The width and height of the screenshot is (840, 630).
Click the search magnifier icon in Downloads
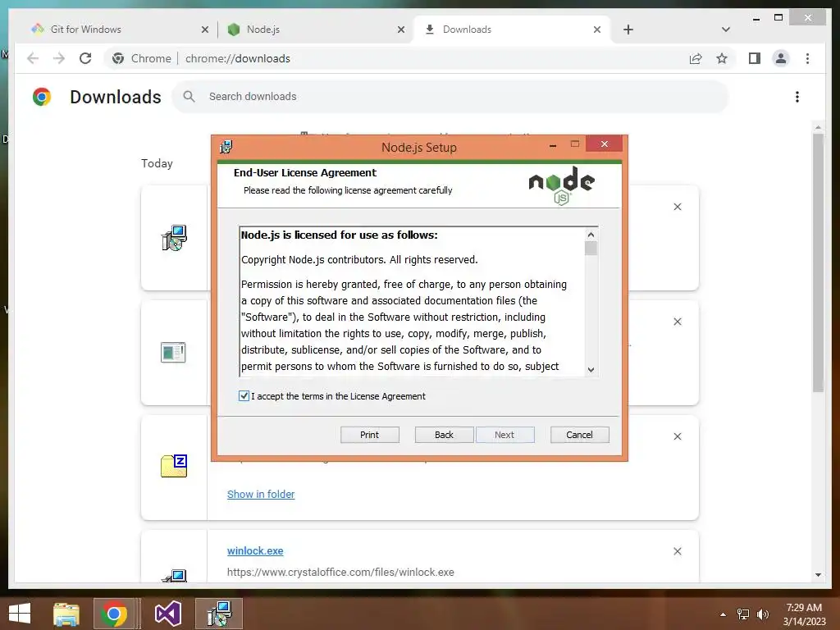pyautogui.click(x=189, y=97)
